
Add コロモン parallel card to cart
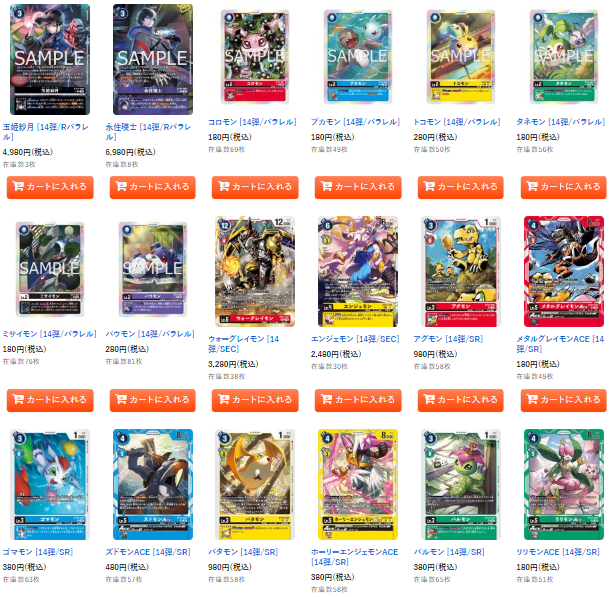pyautogui.click(x=255, y=187)
